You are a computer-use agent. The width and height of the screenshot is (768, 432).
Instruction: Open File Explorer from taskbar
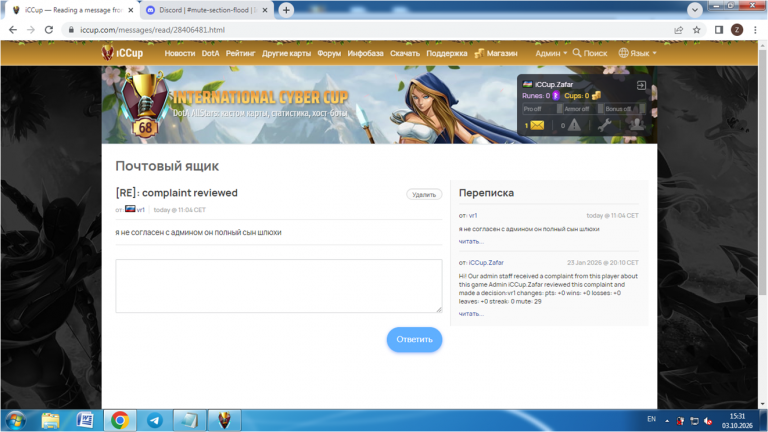click(x=50, y=421)
